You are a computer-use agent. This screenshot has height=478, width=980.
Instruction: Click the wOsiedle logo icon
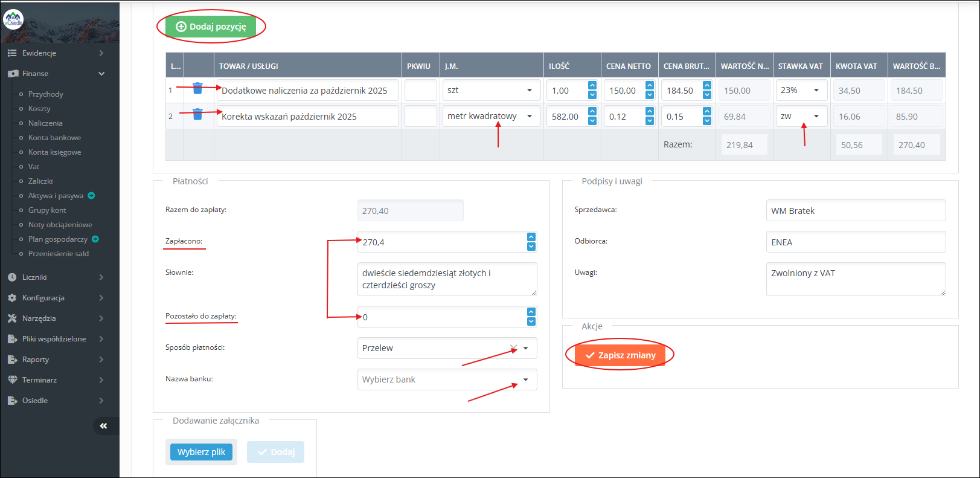(13, 20)
